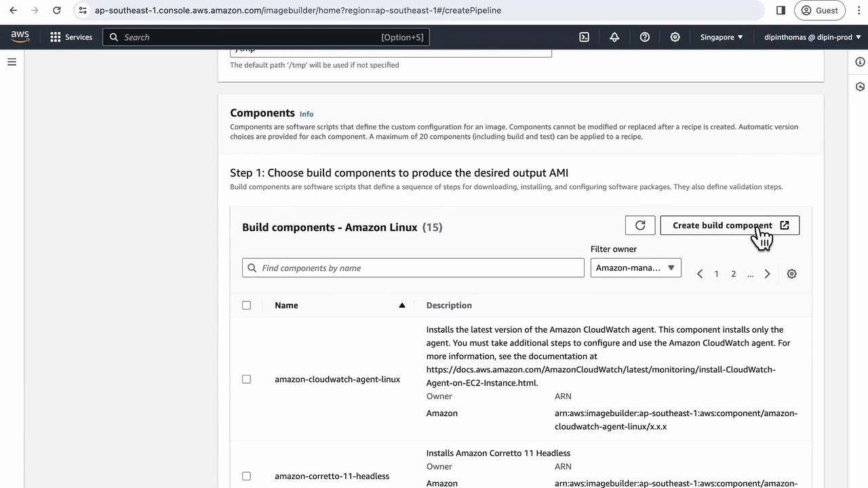Open the notifications bell
Screen dimensions: 868x488
[x=614, y=37]
